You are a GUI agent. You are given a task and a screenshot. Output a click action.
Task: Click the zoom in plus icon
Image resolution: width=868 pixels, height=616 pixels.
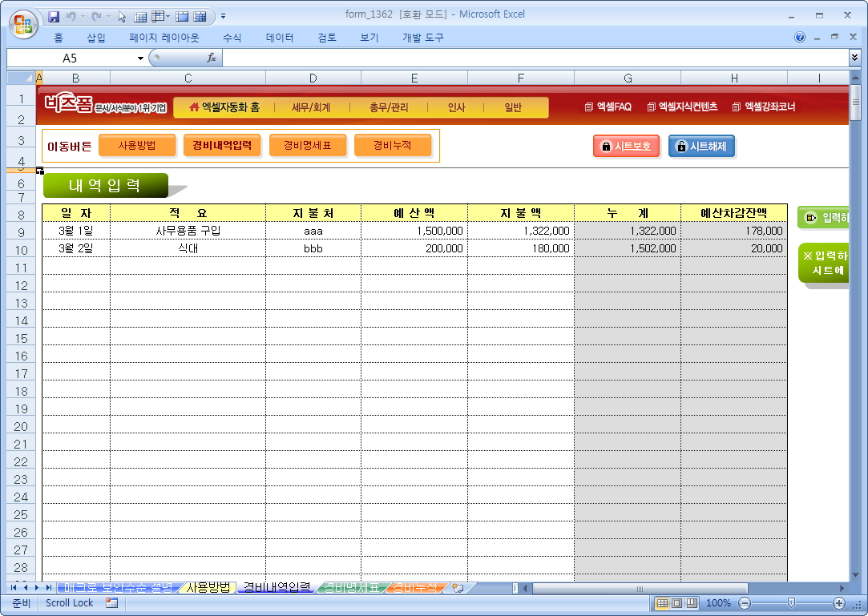(839, 603)
